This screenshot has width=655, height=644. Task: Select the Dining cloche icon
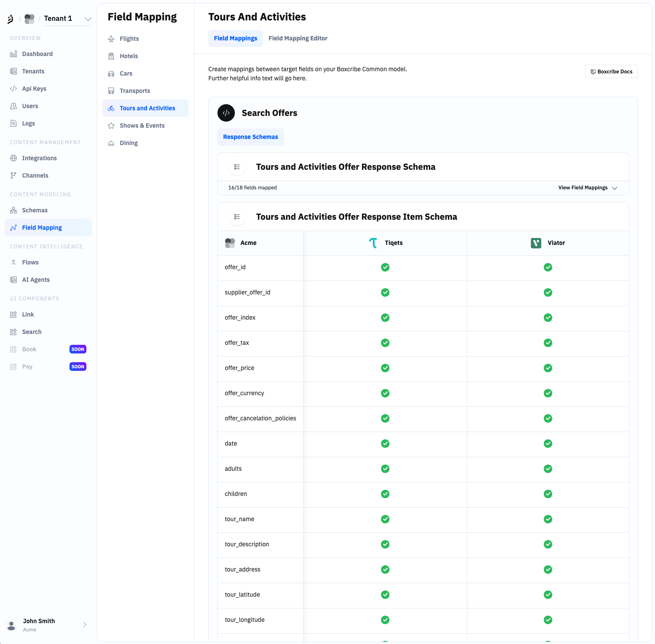pos(111,143)
